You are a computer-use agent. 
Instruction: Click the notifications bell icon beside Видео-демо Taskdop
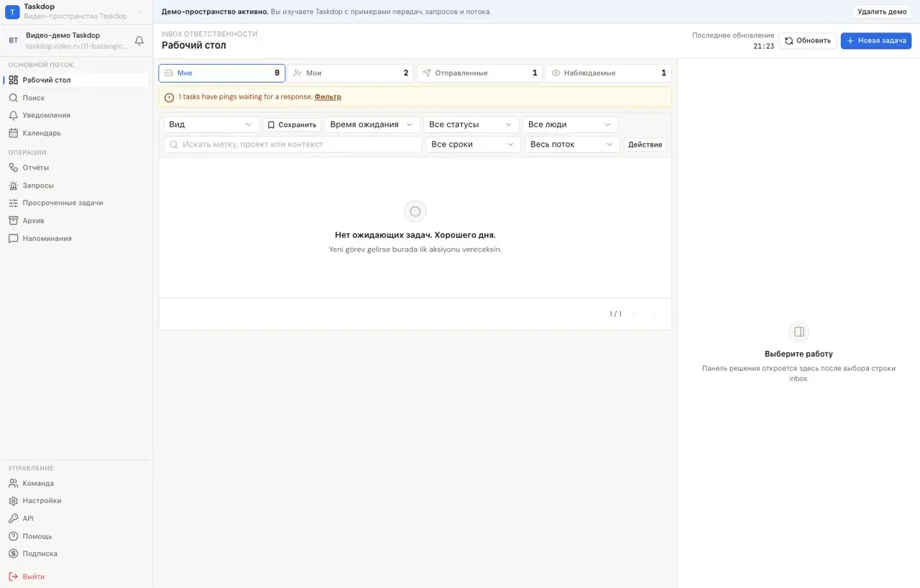[139, 41]
